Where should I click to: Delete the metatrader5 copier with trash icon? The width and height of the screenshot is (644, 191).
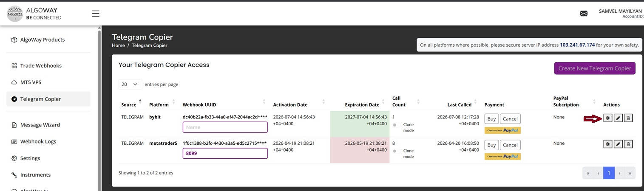pyautogui.click(x=628, y=144)
